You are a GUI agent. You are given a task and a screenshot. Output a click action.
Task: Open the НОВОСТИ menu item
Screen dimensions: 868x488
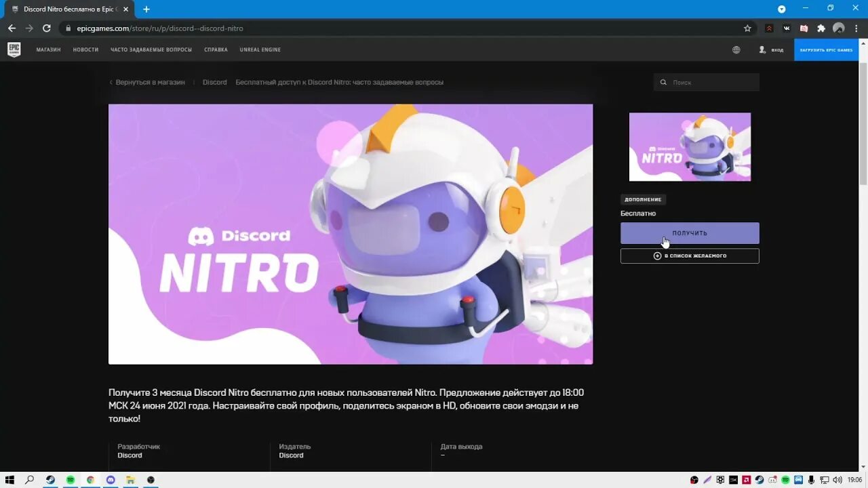pos(85,49)
